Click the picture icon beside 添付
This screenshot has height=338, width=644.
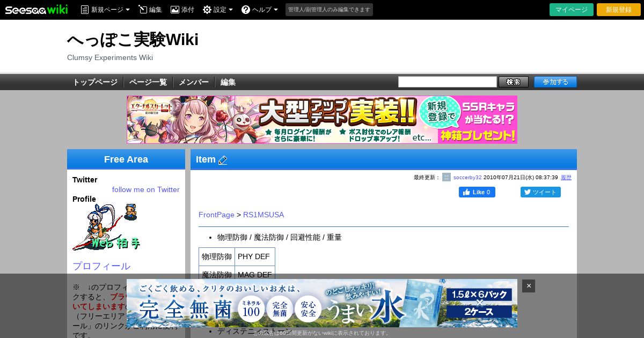click(175, 10)
